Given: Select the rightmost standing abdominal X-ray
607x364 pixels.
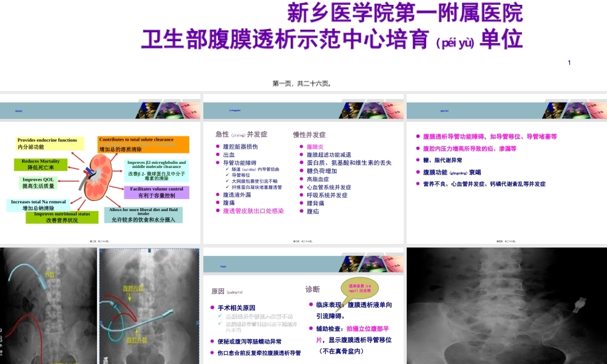Looking at the screenshot, I should tap(507, 303).
